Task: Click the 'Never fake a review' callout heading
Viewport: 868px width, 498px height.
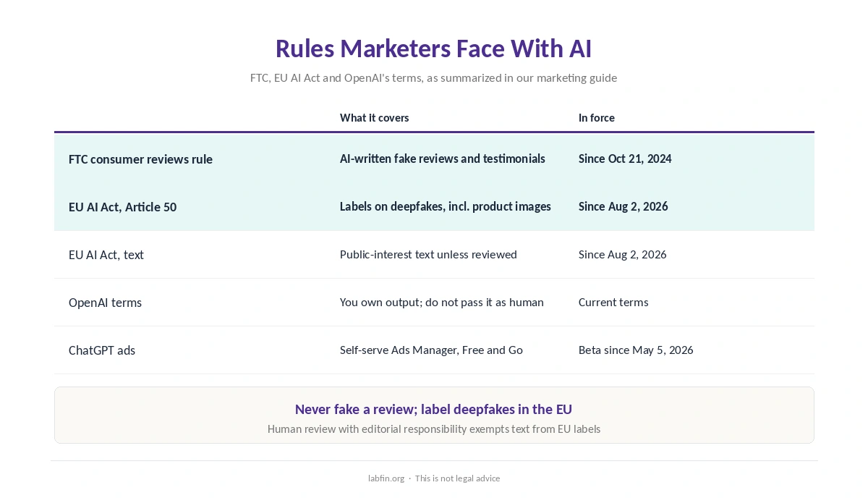Action: tap(434, 409)
